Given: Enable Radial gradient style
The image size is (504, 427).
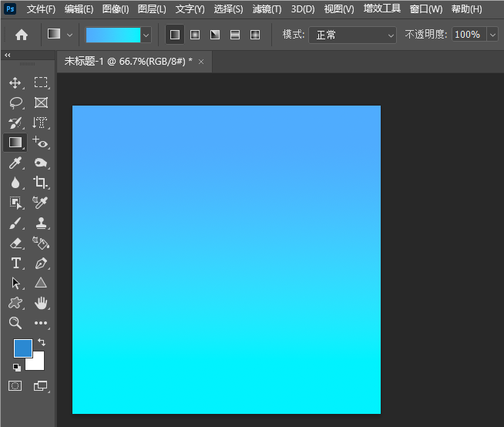Looking at the screenshot, I should coord(195,35).
